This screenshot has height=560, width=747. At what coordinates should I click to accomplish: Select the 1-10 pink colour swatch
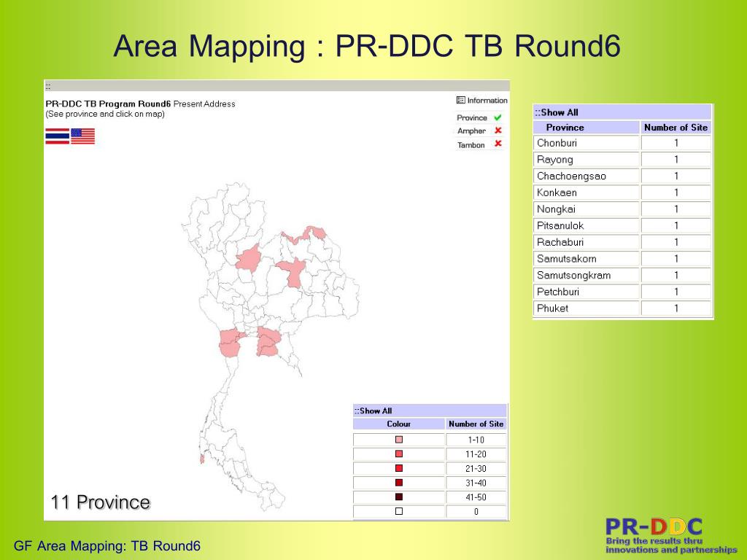pos(399,440)
